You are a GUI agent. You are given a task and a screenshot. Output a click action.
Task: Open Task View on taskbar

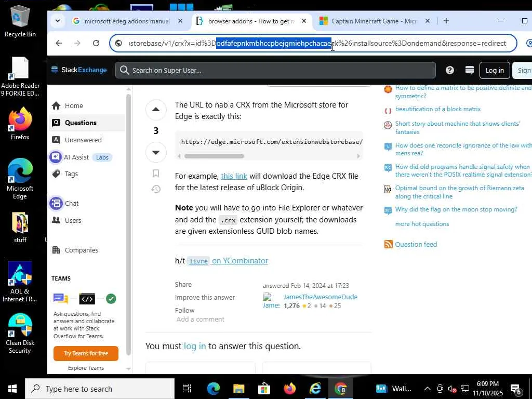[x=187, y=389]
